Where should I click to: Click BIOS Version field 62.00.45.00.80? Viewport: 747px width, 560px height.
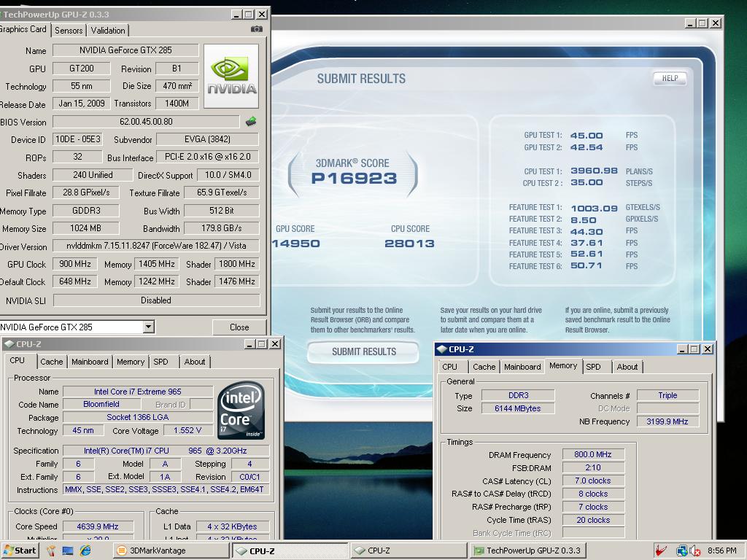point(146,122)
